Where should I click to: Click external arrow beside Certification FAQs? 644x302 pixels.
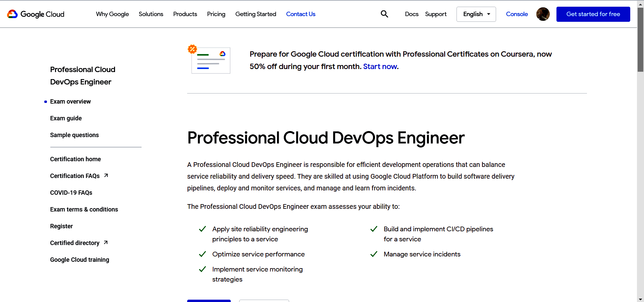[106, 176]
